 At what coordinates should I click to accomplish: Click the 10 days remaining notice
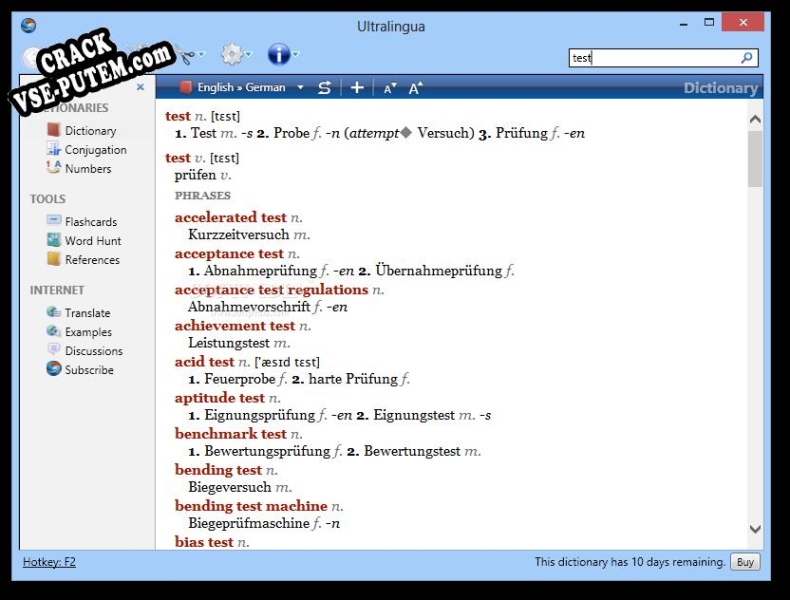(630, 562)
